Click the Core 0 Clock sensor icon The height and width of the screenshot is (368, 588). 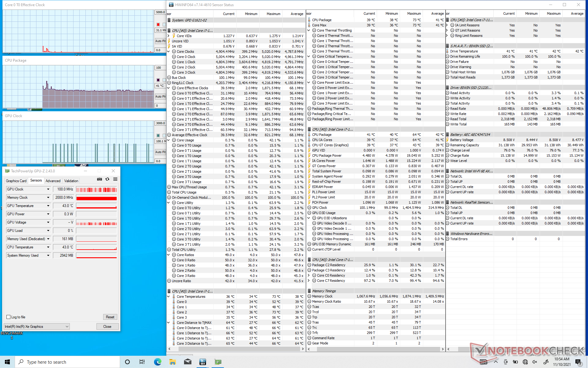pyautogui.click(x=174, y=57)
